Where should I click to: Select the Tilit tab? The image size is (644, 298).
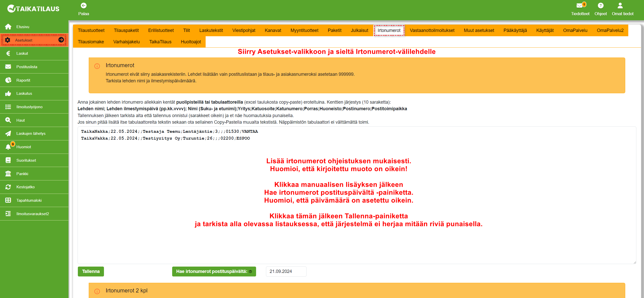click(187, 30)
